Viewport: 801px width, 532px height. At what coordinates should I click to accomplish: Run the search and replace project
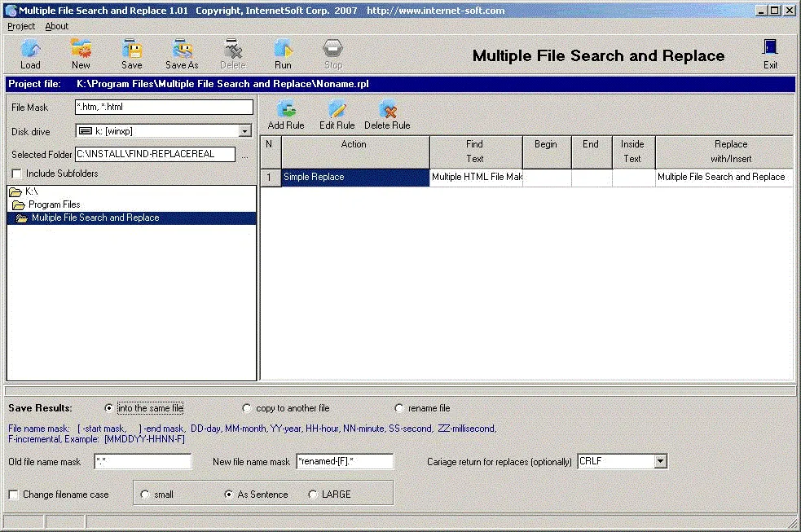(283, 51)
